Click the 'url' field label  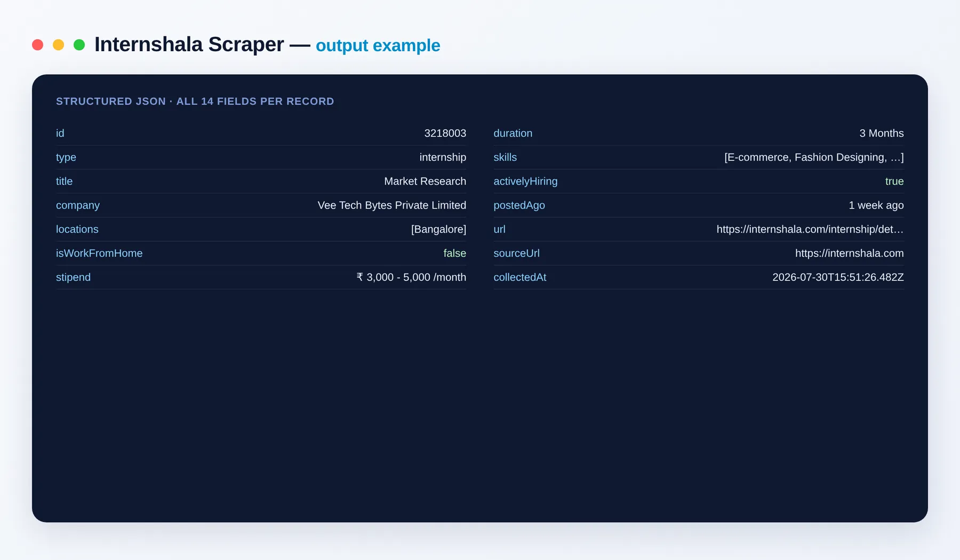pyautogui.click(x=499, y=229)
